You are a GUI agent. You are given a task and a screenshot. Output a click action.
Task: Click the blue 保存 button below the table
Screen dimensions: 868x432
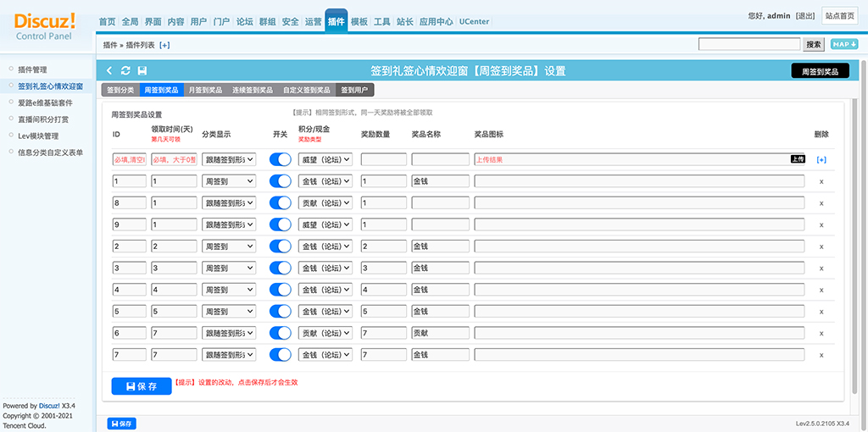[141, 386]
